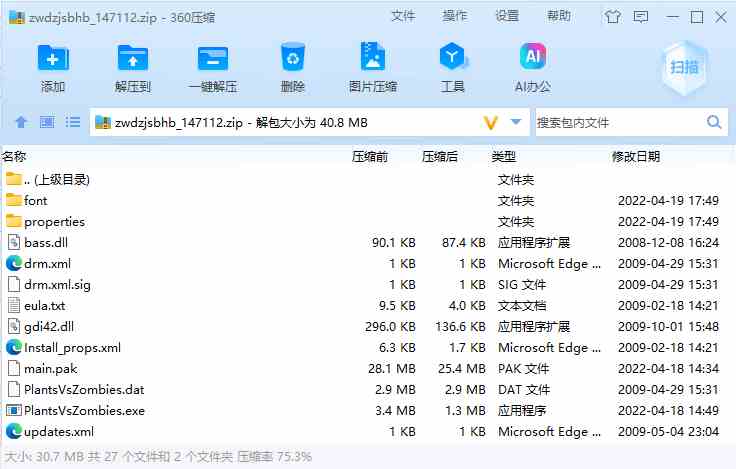
Task: Open the 图片压缩 (image compress) tool
Action: [373, 57]
